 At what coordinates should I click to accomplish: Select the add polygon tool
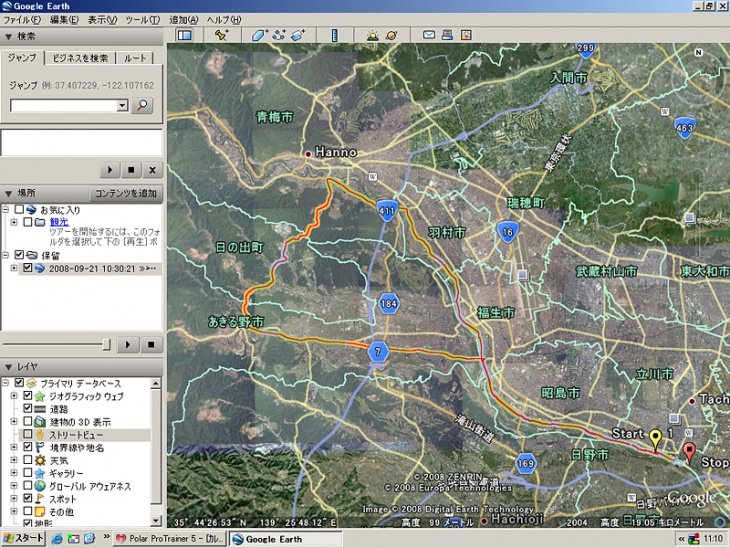click(x=259, y=35)
